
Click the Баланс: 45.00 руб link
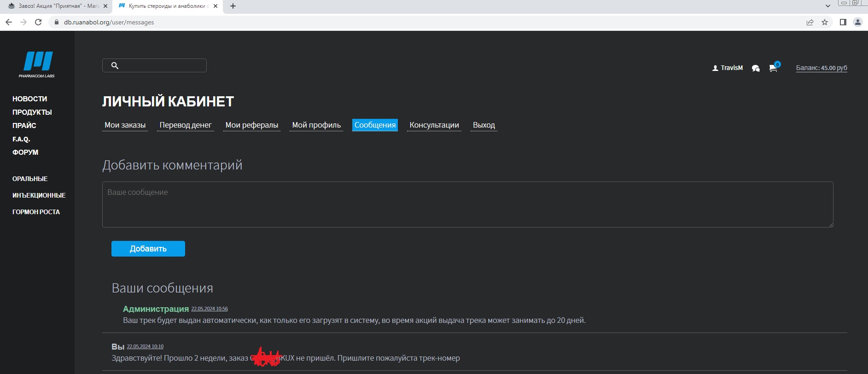point(821,68)
